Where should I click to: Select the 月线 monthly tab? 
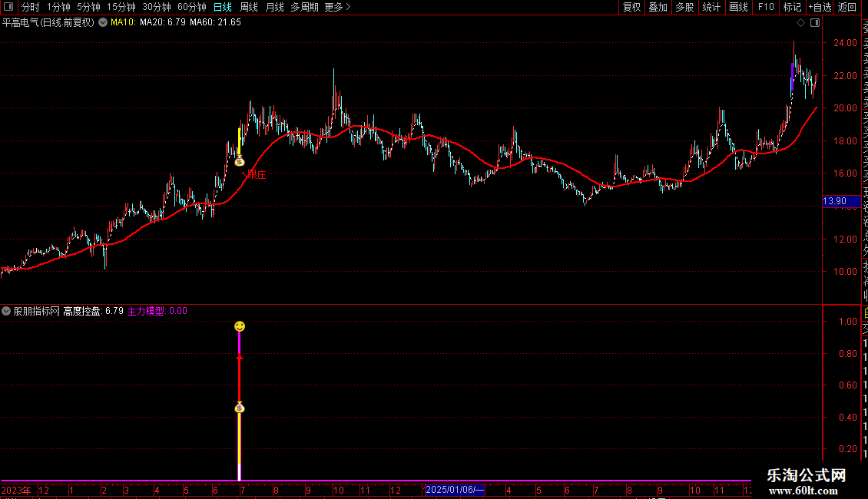tap(274, 7)
